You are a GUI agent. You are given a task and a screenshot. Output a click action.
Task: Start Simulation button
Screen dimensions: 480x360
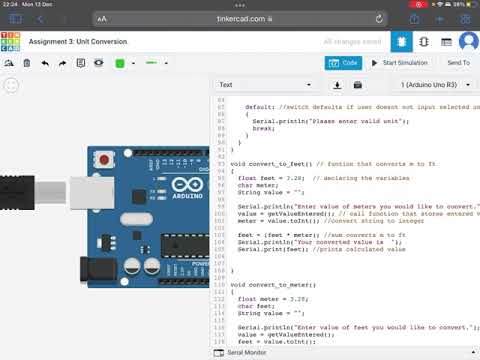point(400,63)
